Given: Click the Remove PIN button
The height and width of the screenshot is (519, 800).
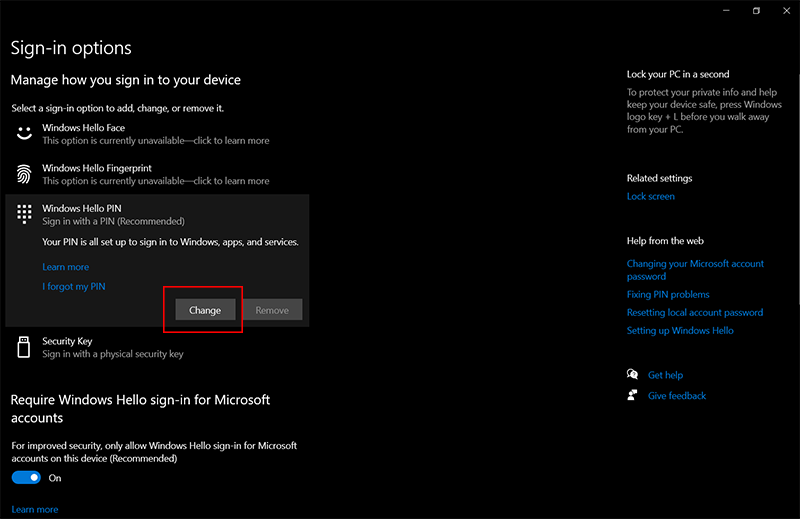Looking at the screenshot, I should [272, 310].
